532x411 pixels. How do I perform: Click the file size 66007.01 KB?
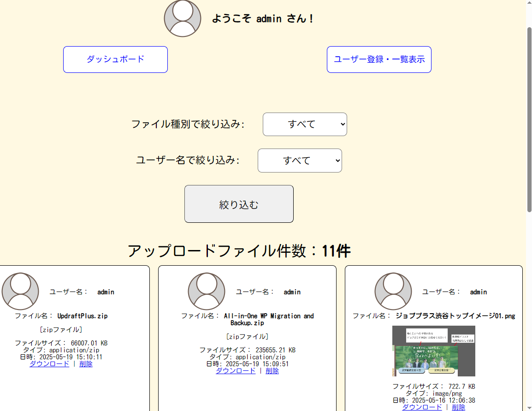[89, 343]
